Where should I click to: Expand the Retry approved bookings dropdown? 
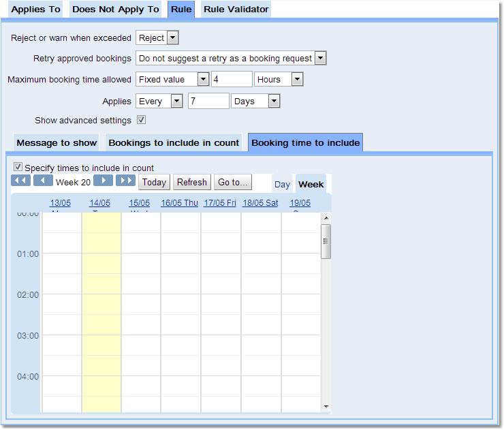click(320, 59)
